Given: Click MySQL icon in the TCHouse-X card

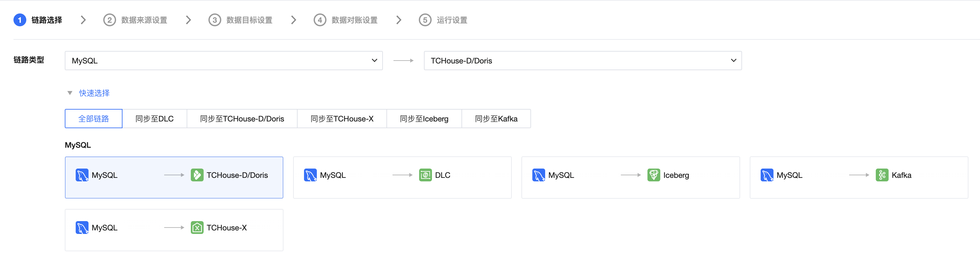Looking at the screenshot, I should click(x=82, y=227).
